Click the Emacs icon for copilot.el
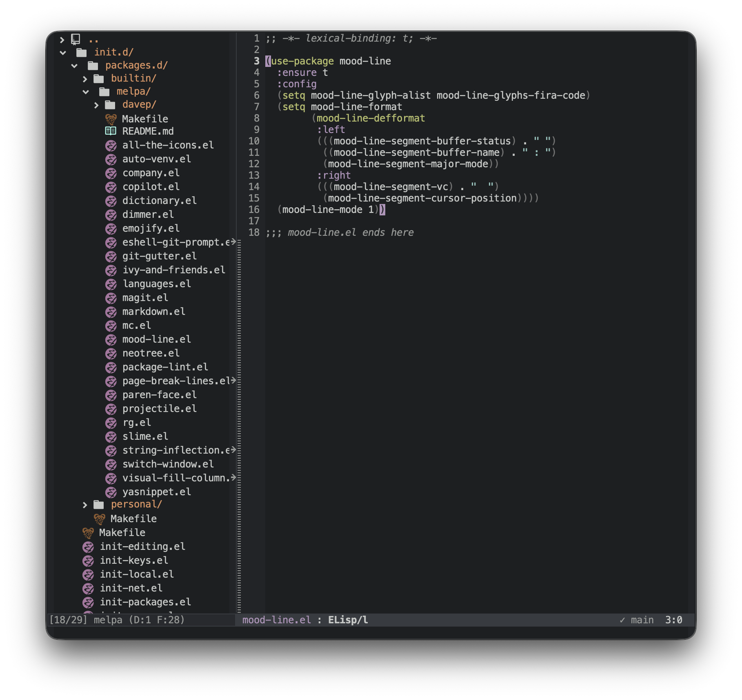 [111, 187]
